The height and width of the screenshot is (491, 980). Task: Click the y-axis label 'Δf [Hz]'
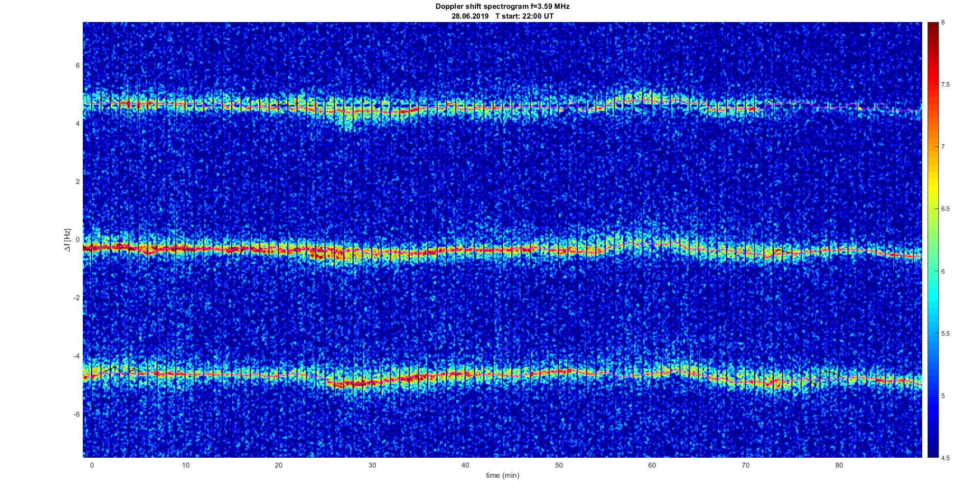[x=67, y=240]
